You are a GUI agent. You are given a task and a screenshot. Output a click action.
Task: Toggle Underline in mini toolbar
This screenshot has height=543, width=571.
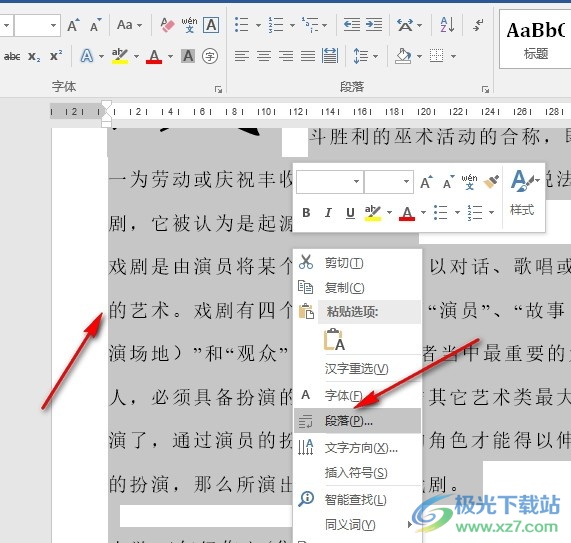(350, 212)
